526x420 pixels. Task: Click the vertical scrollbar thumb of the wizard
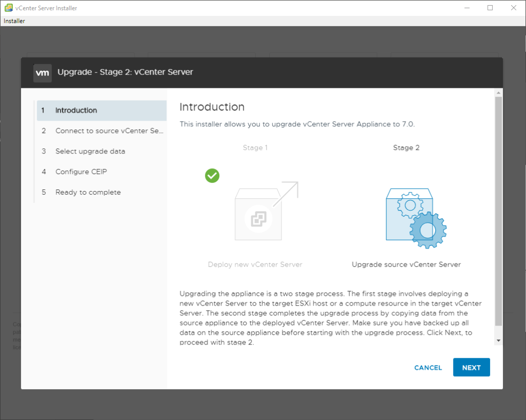(498, 211)
